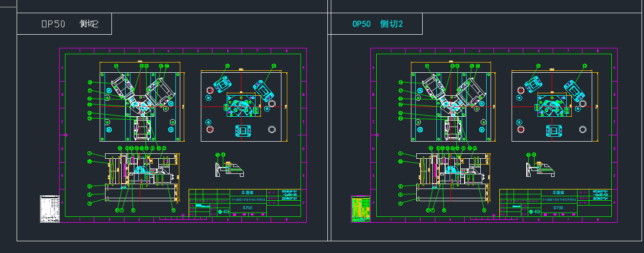Pick projection symbol in right title block
This screenshot has height=253, width=644.
[x=534, y=211]
